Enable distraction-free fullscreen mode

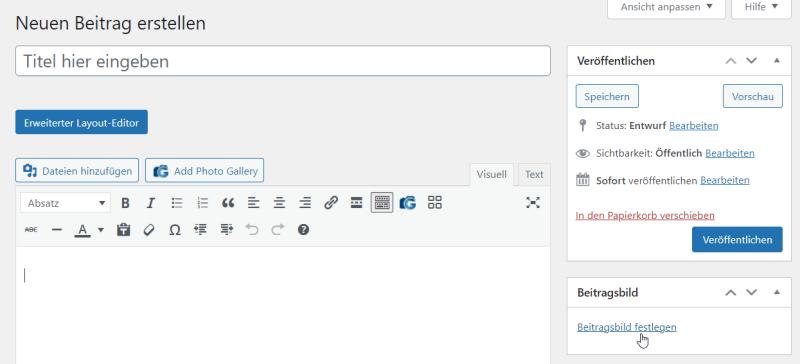pos(533,203)
